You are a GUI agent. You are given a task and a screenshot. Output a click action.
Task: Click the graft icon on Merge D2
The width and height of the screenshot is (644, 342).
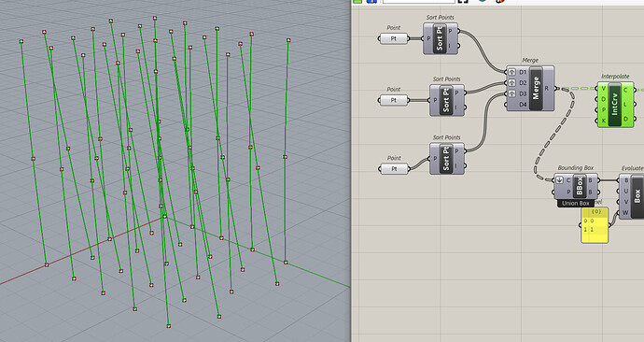click(x=511, y=83)
